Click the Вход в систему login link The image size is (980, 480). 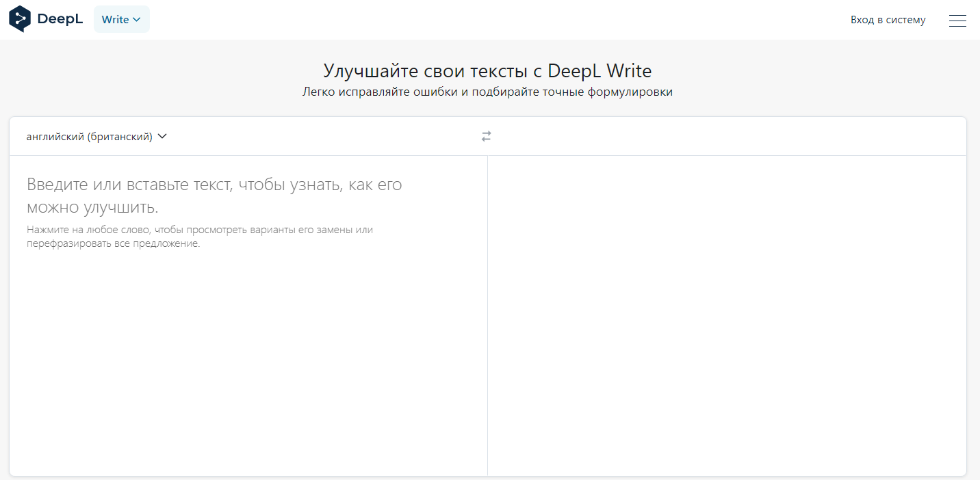[888, 20]
